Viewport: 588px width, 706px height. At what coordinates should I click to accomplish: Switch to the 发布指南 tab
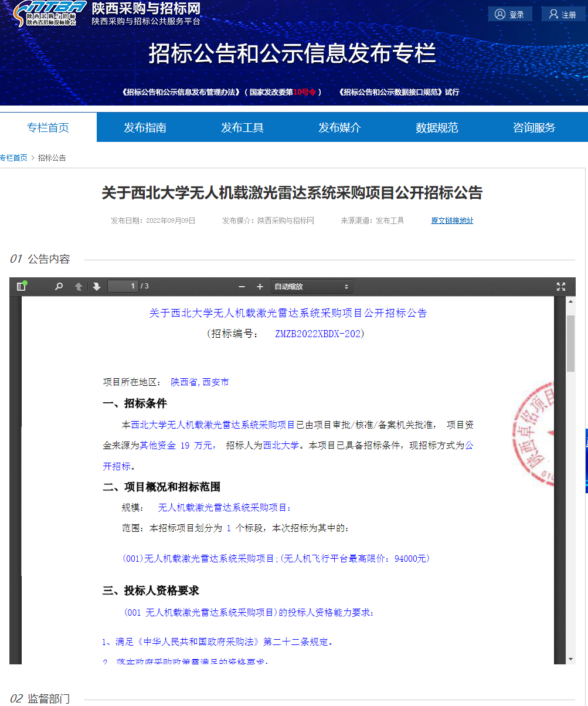(x=145, y=128)
